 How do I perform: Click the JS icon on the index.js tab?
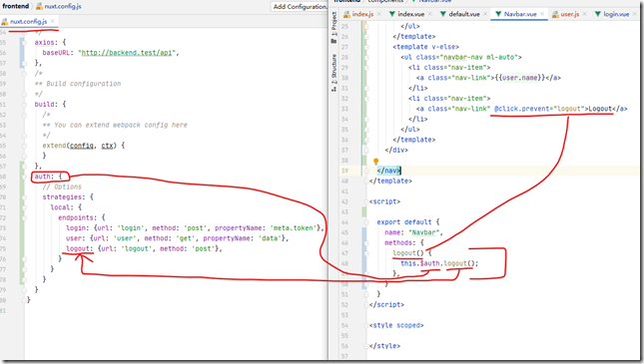pos(347,14)
